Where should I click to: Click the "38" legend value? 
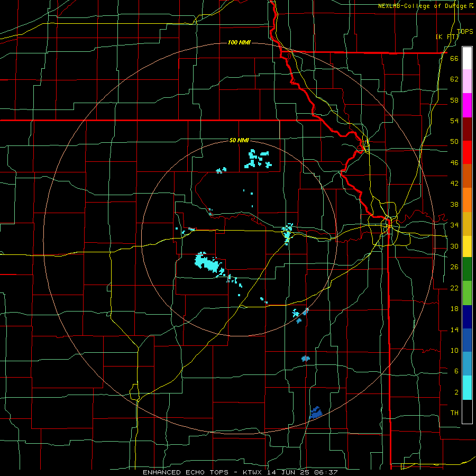[x=454, y=205]
